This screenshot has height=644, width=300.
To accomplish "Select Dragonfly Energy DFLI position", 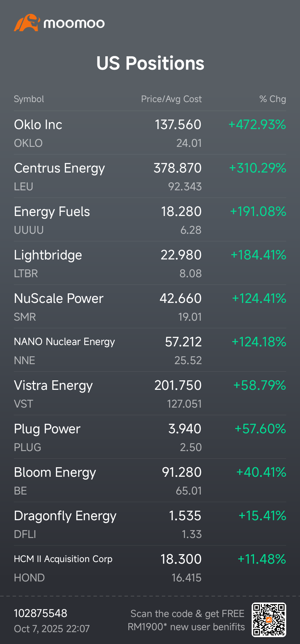I will [x=150, y=524].
